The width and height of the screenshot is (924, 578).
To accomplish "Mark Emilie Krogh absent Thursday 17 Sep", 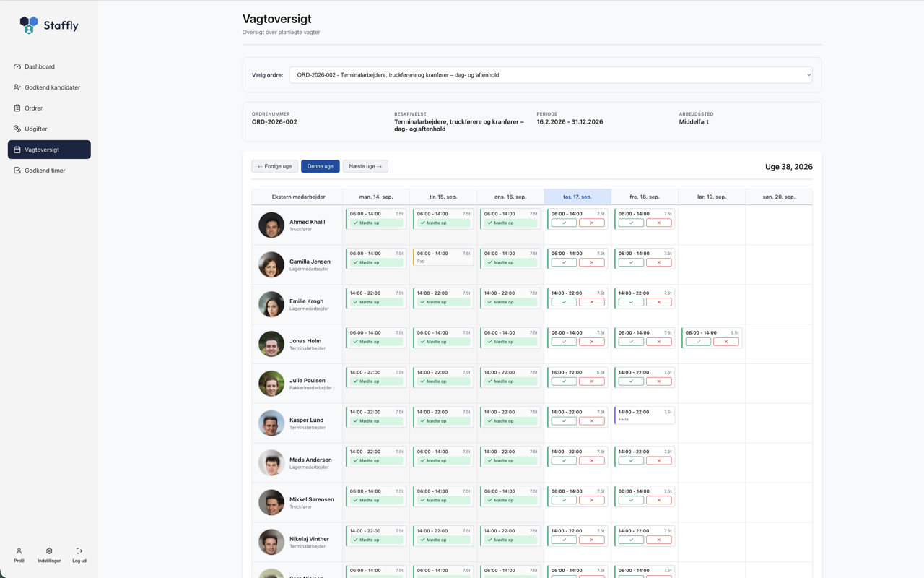I will 592,302.
